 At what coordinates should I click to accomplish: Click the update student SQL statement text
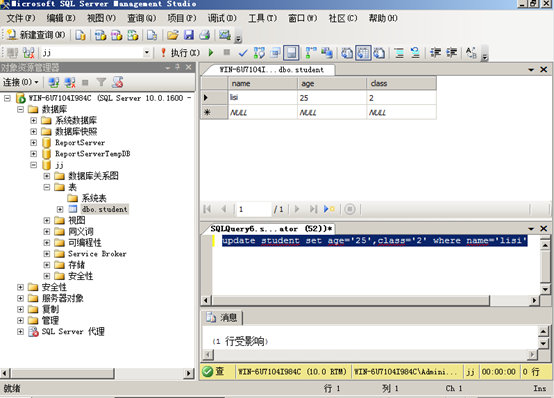[x=375, y=241]
